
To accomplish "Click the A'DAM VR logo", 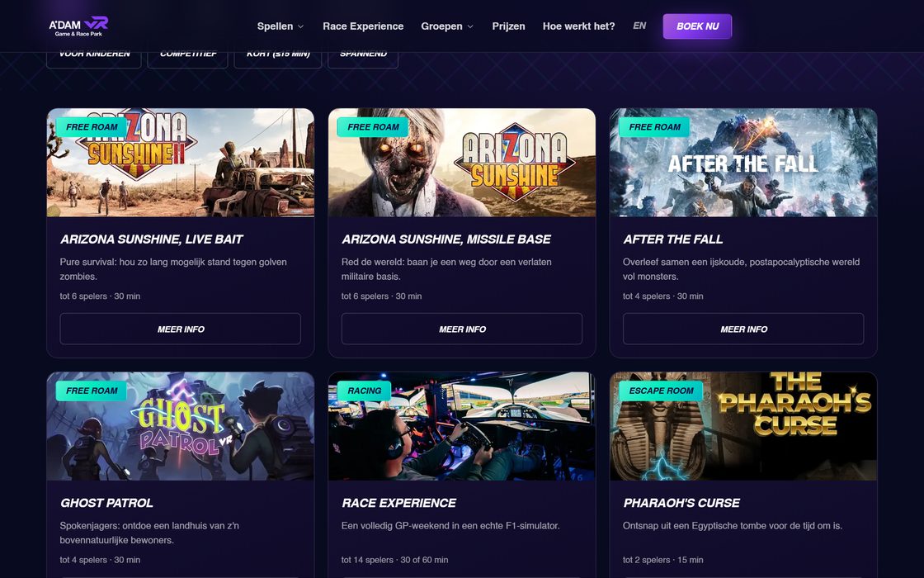I will click(78, 26).
